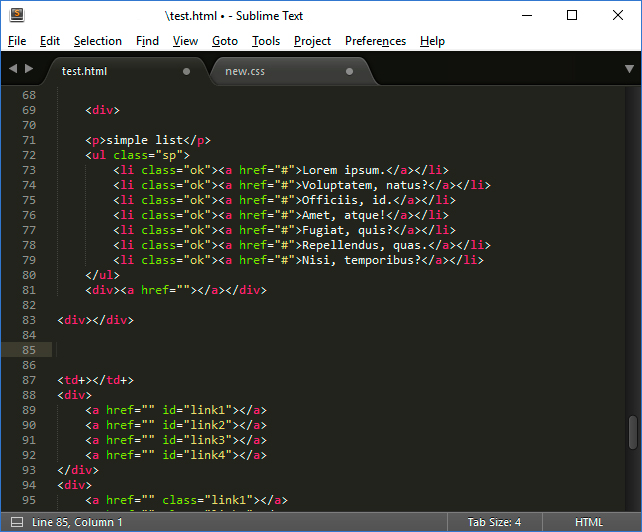Click class="link1" attribute on line 95
The image size is (642, 532).
[x=208, y=500]
